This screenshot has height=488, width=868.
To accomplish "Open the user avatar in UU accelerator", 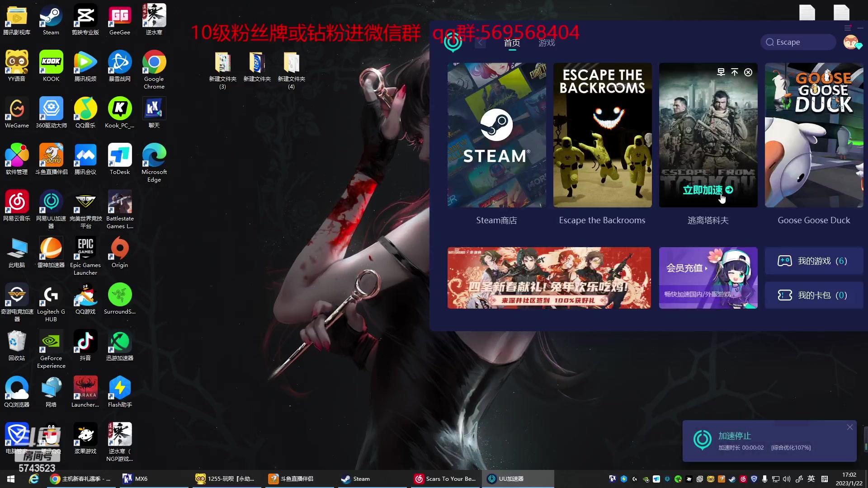I will tap(851, 42).
